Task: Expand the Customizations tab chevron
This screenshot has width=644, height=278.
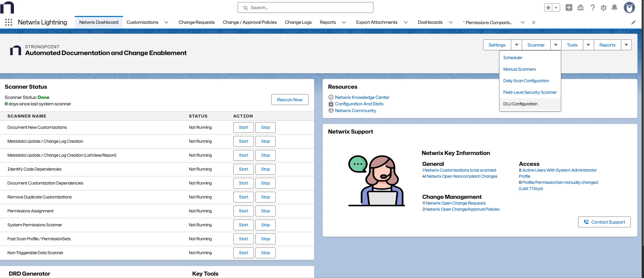Action: click(166, 22)
